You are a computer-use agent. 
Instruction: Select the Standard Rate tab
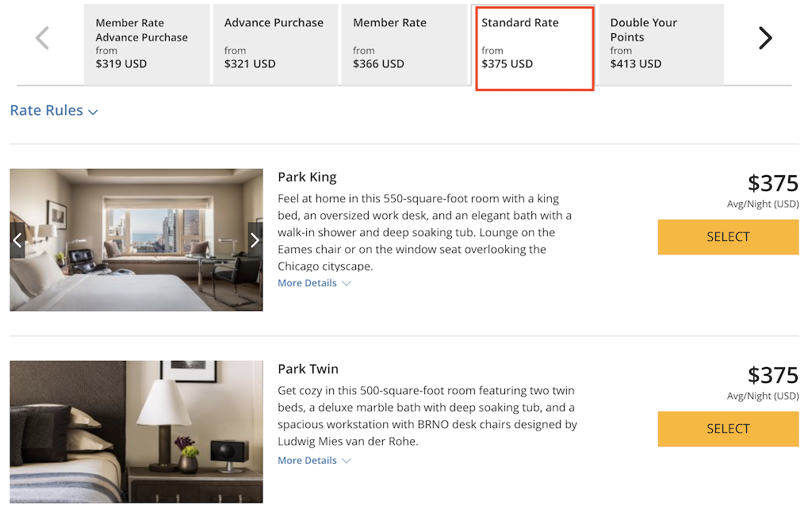534,48
